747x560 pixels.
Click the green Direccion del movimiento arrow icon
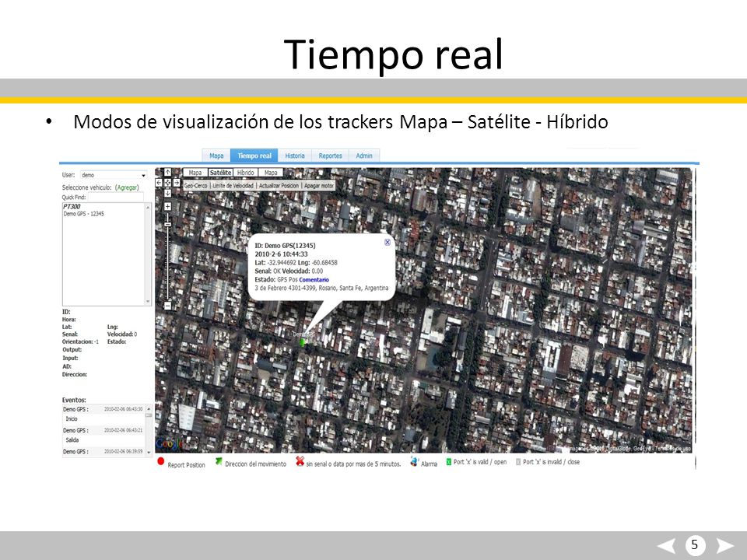[x=219, y=461]
